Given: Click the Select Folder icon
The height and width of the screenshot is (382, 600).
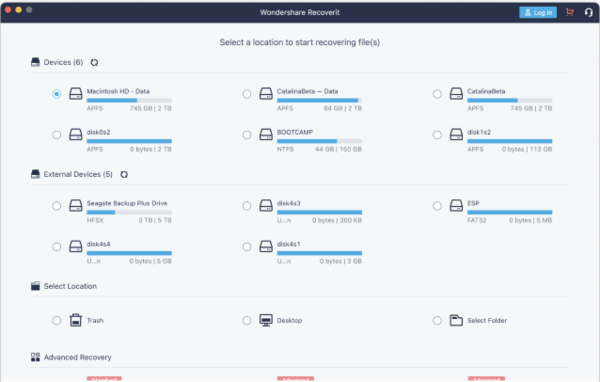Looking at the screenshot, I should click(456, 320).
